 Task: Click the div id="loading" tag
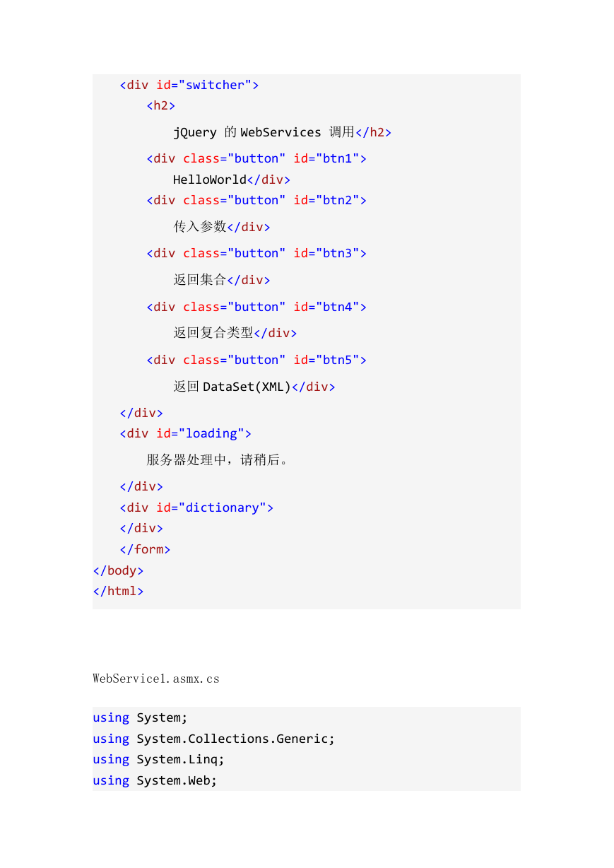(x=185, y=433)
